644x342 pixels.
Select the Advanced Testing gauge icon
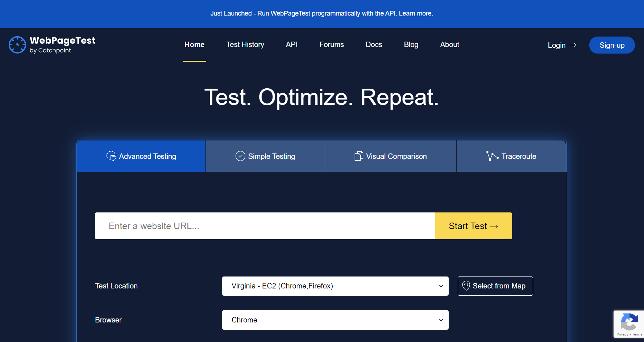pos(111,156)
